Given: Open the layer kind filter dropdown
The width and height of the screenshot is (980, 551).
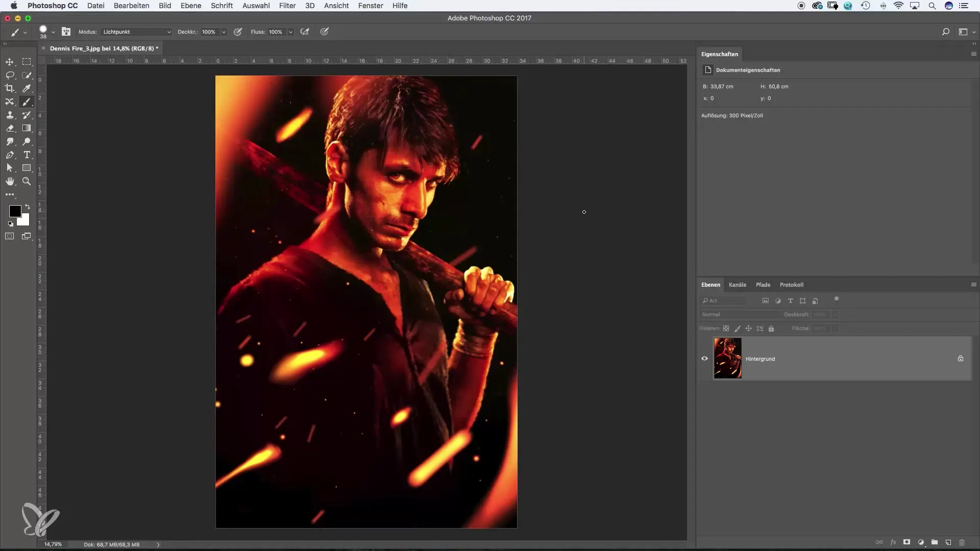Looking at the screenshot, I should pos(724,301).
